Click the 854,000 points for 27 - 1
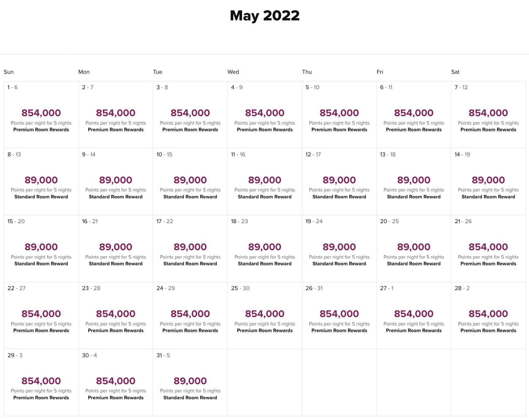529x420 pixels. pyautogui.click(x=414, y=314)
